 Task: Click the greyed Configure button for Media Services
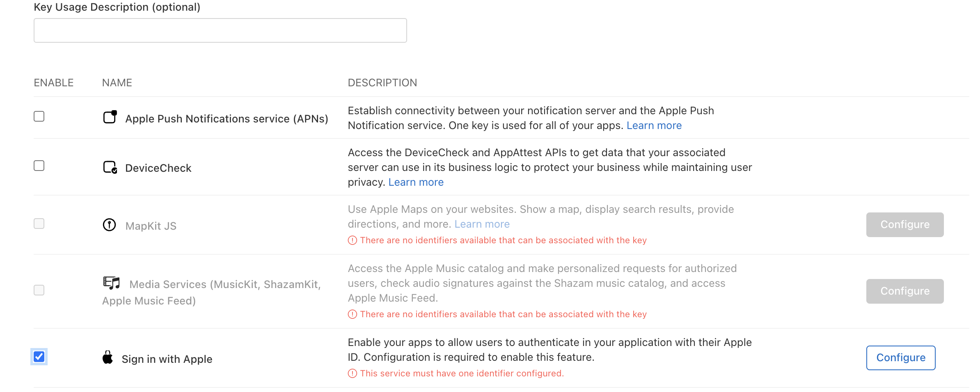click(905, 291)
